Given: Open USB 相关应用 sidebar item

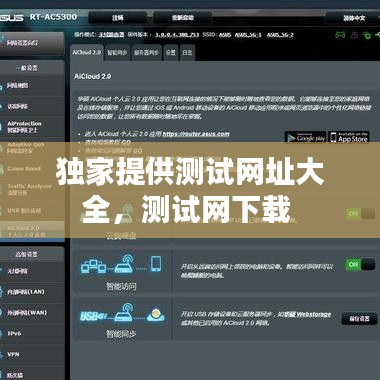Looking at the screenshot, I should coord(32,211).
